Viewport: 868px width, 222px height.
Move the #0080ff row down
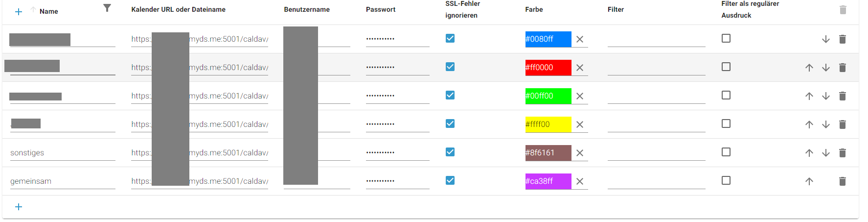click(826, 39)
